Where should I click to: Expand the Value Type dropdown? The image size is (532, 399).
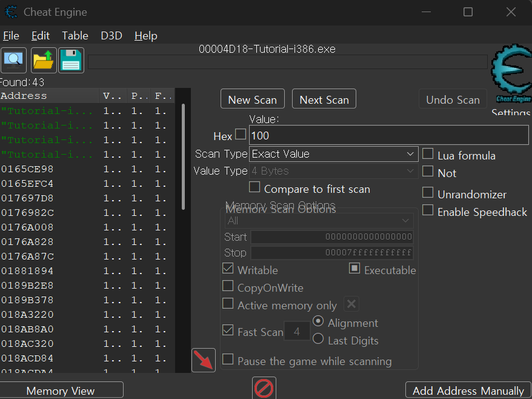tap(334, 171)
